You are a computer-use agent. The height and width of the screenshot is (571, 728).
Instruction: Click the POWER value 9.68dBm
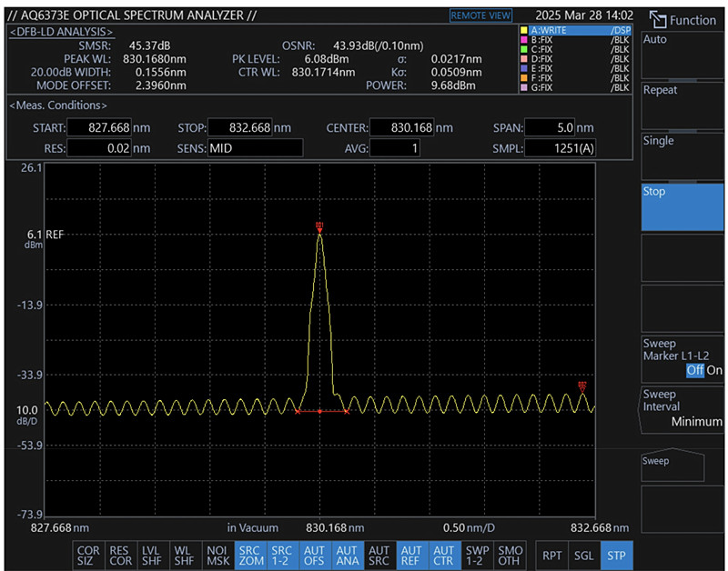(x=453, y=85)
